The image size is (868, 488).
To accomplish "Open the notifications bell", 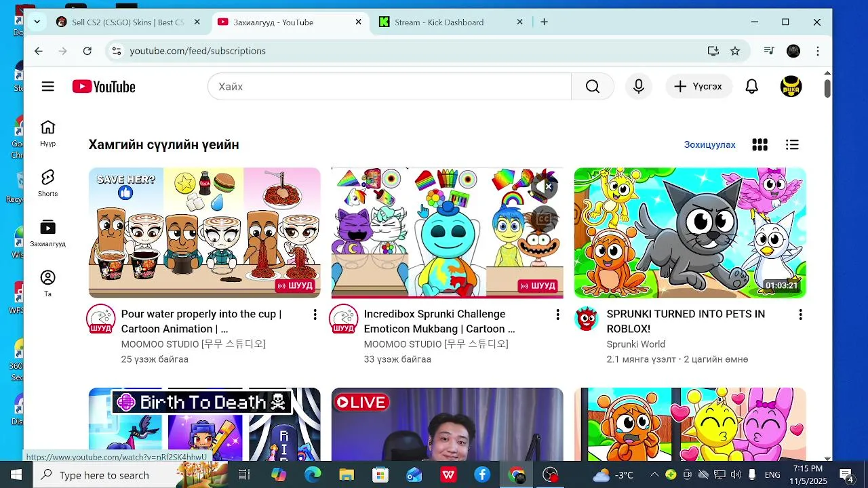I will click(x=751, y=87).
